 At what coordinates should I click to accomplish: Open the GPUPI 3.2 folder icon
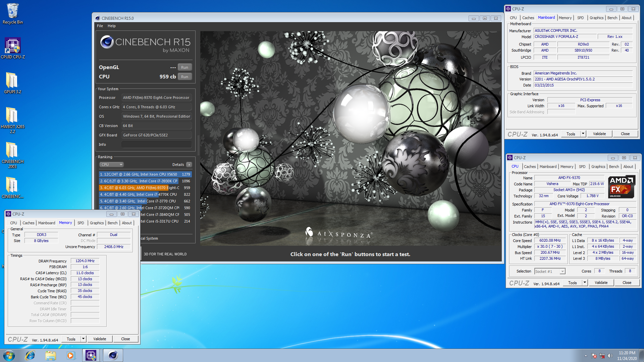(13, 83)
